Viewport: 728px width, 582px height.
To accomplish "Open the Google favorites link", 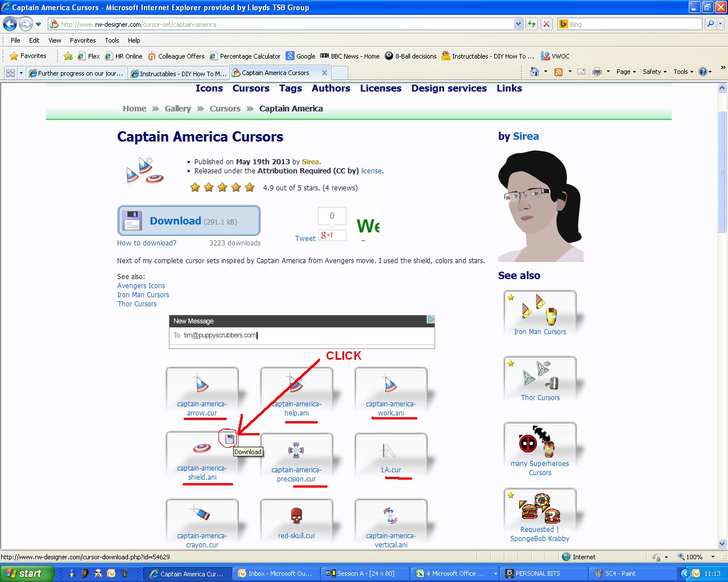I will point(300,56).
